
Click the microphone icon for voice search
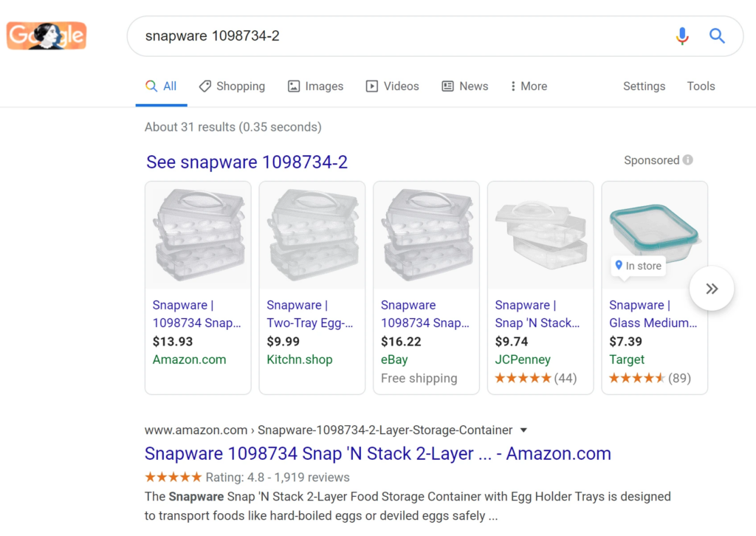pyautogui.click(x=681, y=35)
